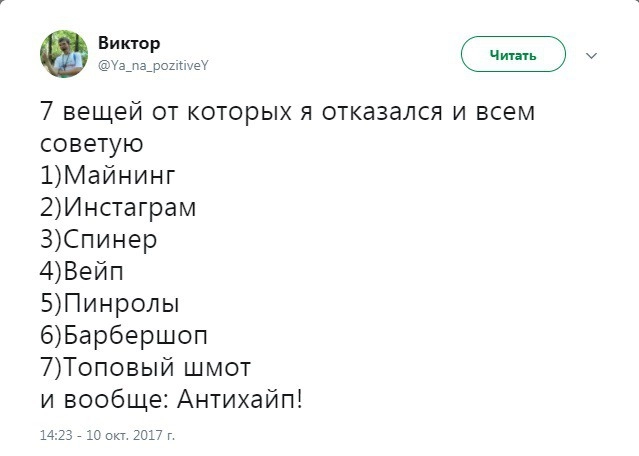Click Виктор's profile avatar photo
The width and height of the screenshot is (639, 456).
tap(63, 53)
